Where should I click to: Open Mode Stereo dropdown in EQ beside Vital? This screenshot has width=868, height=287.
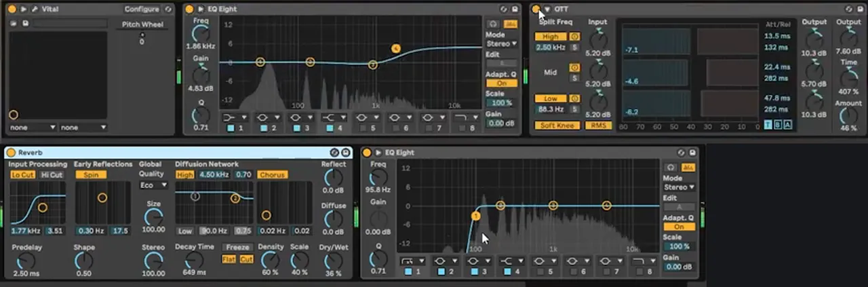pyautogui.click(x=502, y=43)
